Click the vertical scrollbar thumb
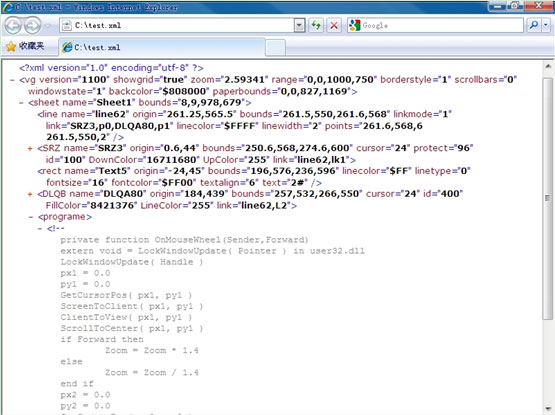The width and height of the screenshot is (555, 415). (x=548, y=198)
